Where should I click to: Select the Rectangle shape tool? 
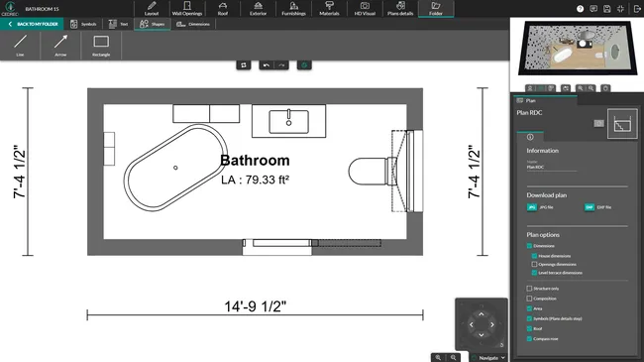click(x=101, y=46)
